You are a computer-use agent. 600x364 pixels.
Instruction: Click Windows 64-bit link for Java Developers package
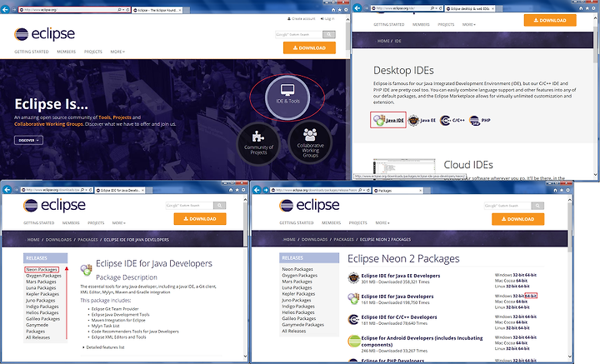(531, 296)
